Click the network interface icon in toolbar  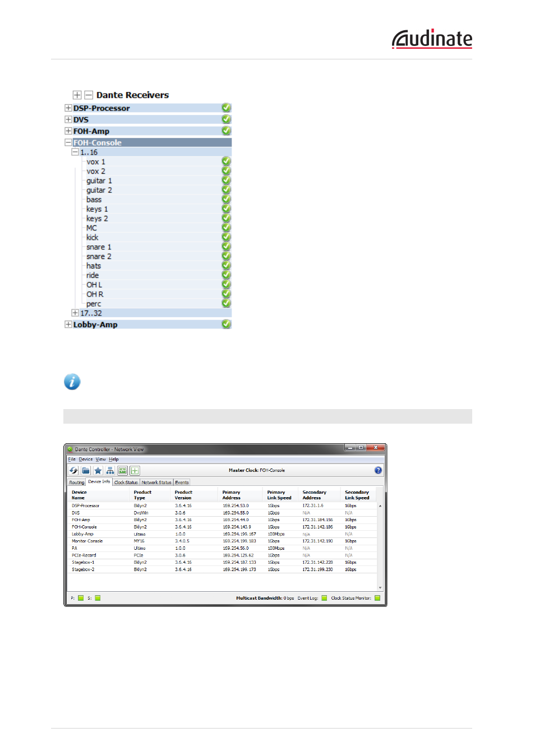coord(110,471)
